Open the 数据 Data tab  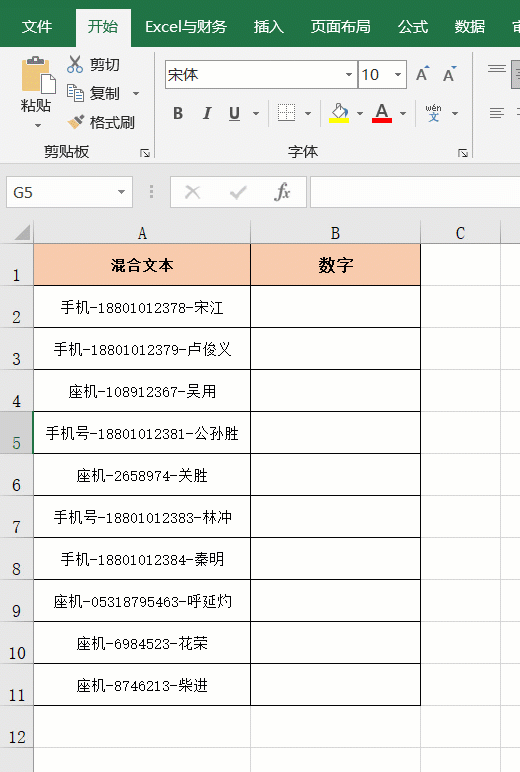point(469,27)
